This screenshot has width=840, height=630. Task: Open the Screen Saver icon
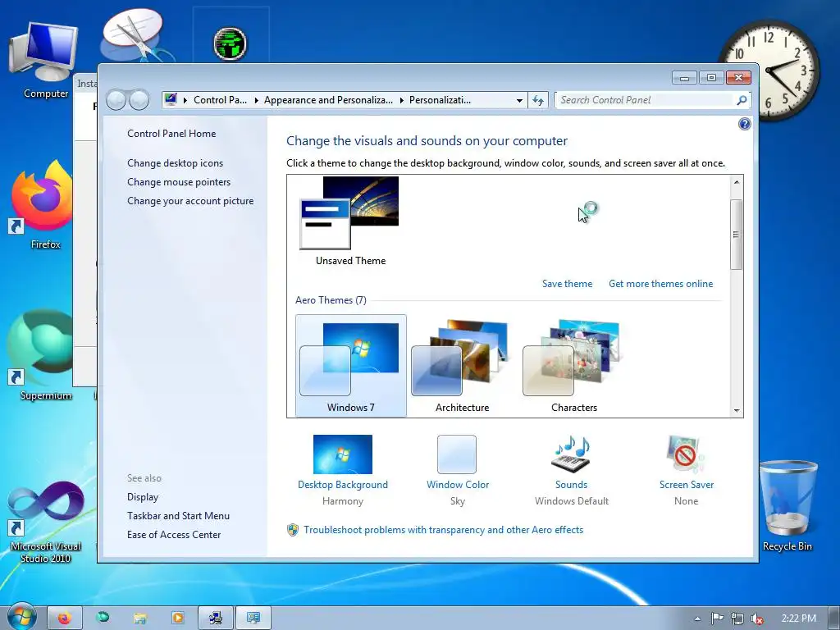(x=686, y=454)
